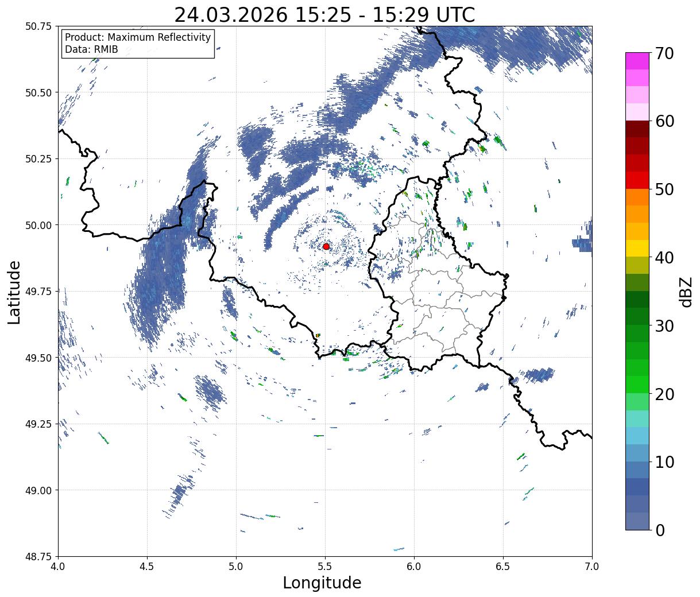Click the 'Data: RMIB' legend line

[x=91, y=49]
